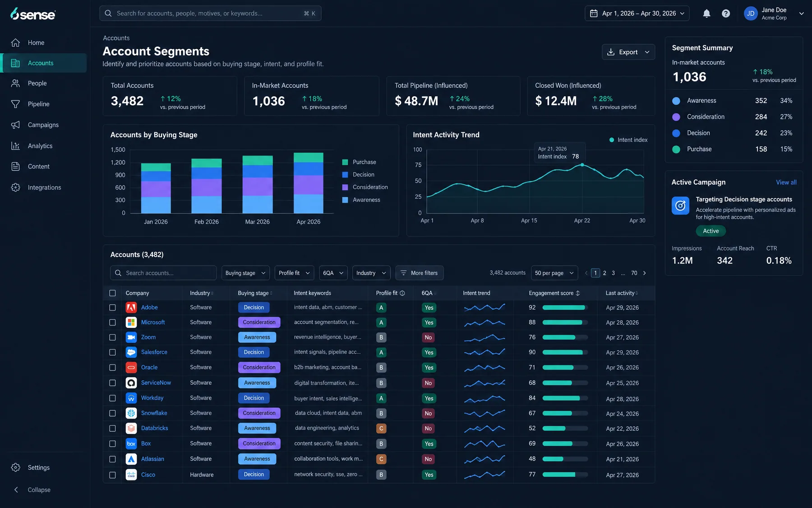Click the Active Campaign target icon
This screenshot has height=508, width=812.
point(680,205)
